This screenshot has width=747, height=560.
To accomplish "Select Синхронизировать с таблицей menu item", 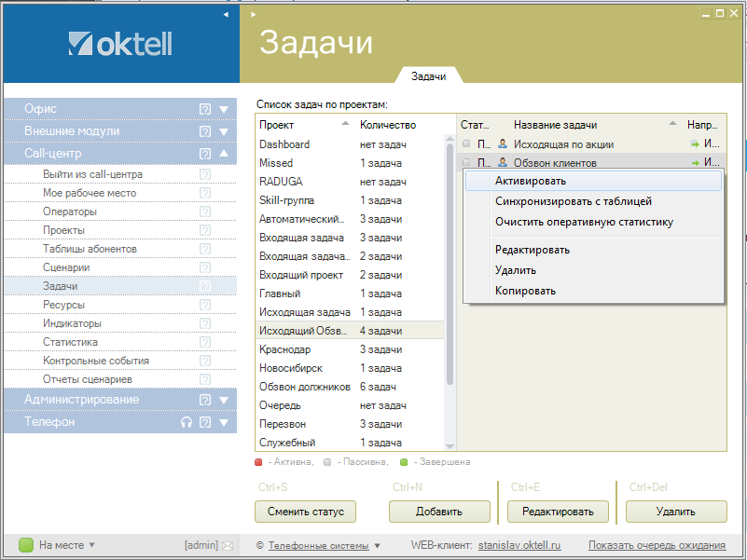I will [573, 201].
